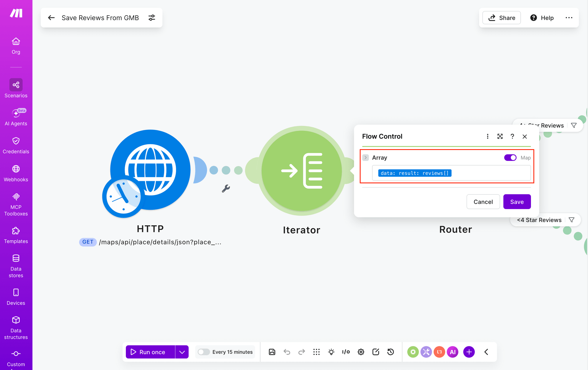Screen dimensions: 588x370
Task: Open Webhooks page
Action: [16, 173]
